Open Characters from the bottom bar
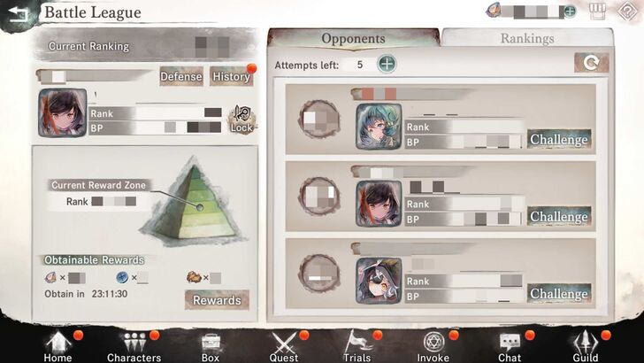 134,346
